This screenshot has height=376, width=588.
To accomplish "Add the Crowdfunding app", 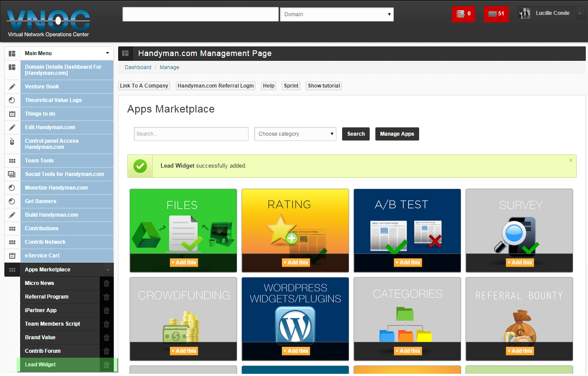I will [184, 351].
